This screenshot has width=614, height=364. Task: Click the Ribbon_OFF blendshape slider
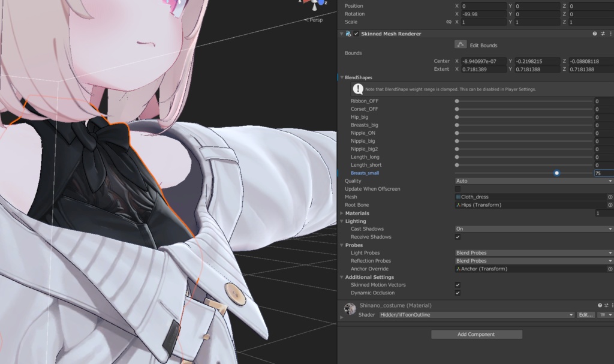pos(524,101)
